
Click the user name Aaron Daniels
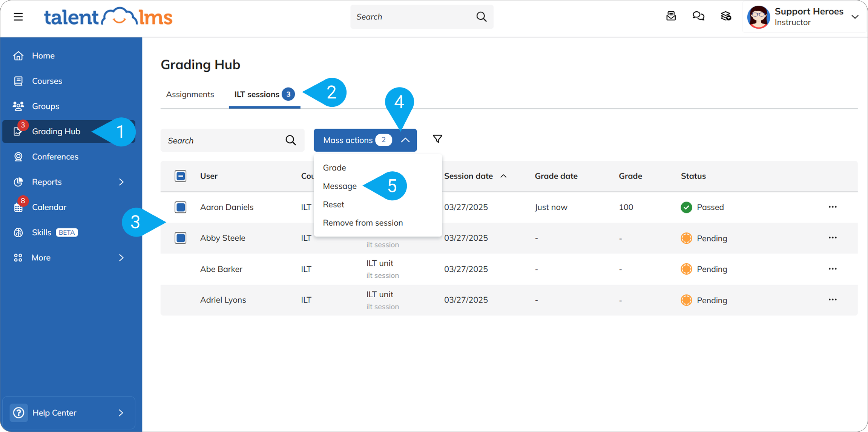tap(227, 207)
